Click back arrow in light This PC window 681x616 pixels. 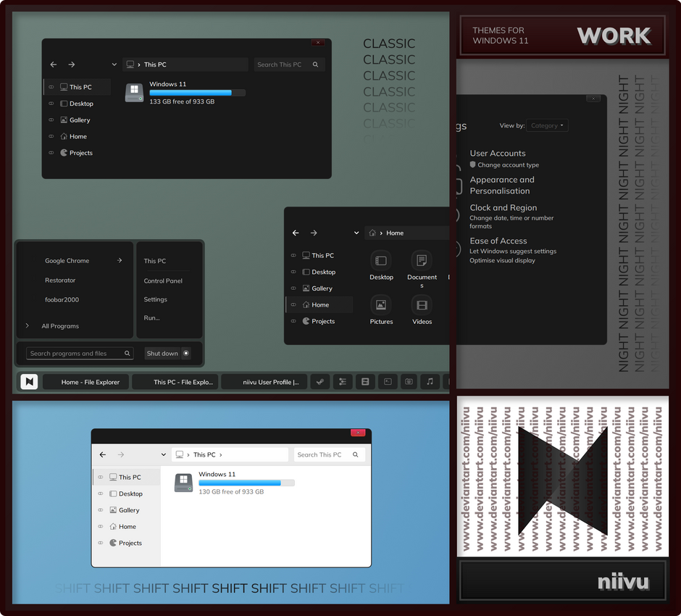pos(103,454)
